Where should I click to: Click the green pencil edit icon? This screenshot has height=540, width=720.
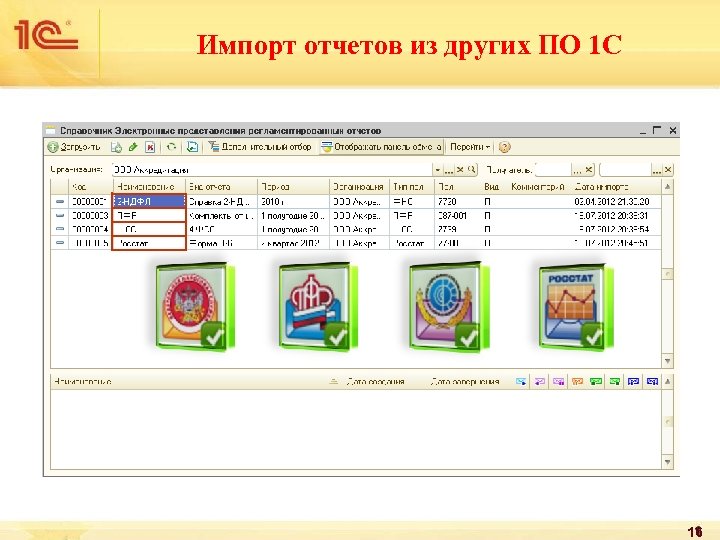[x=133, y=147]
